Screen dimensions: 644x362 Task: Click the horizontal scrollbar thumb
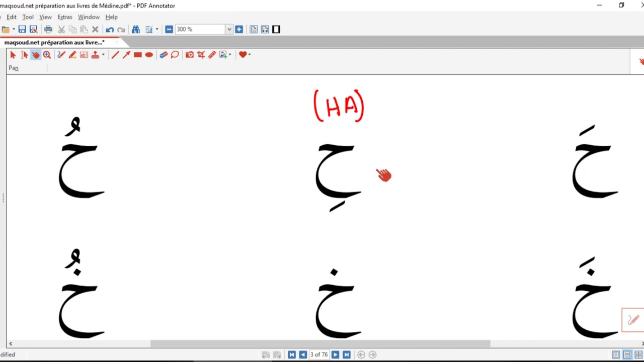tap(320, 344)
